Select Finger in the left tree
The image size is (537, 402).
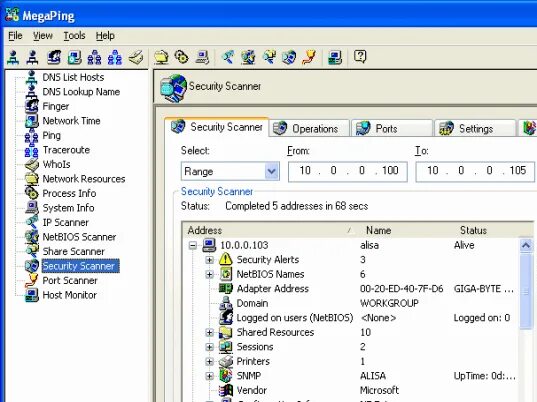click(x=55, y=106)
